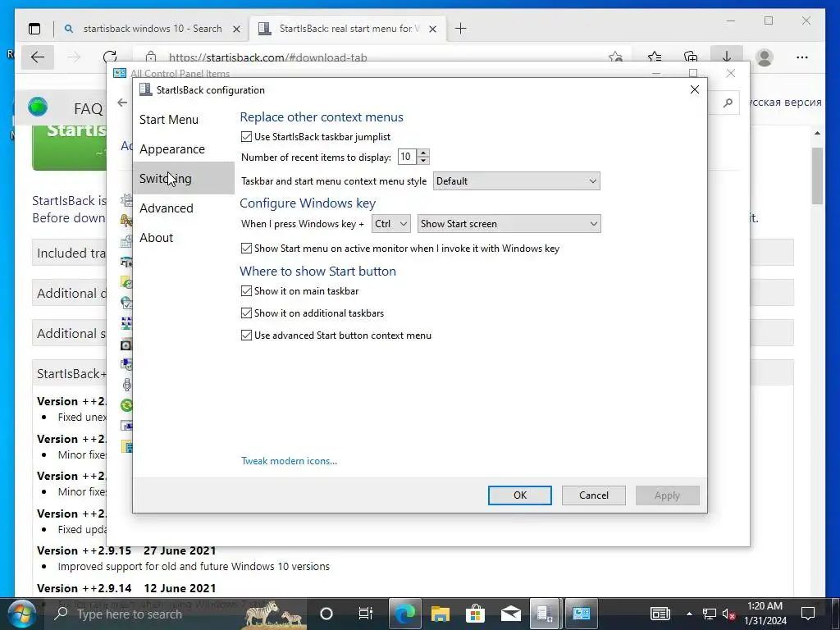The image size is (840, 630).
Task: Uncheck Show it on additional taskbars
Action: [x=246, y=313]
